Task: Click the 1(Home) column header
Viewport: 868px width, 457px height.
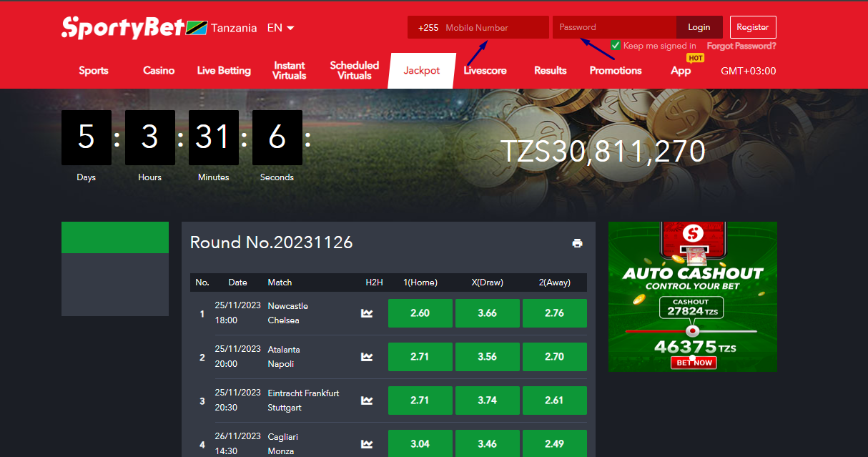Action: click(x=420, y=282)
